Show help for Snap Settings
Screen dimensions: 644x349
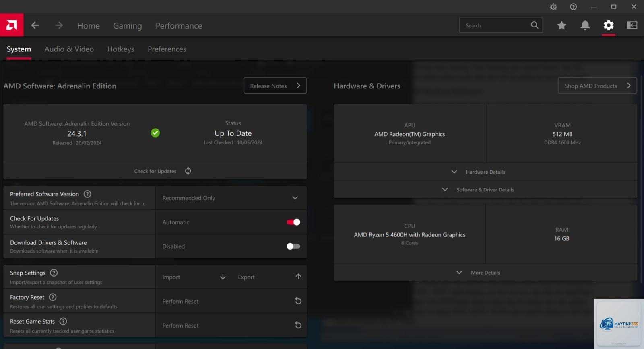pos(54,273)
